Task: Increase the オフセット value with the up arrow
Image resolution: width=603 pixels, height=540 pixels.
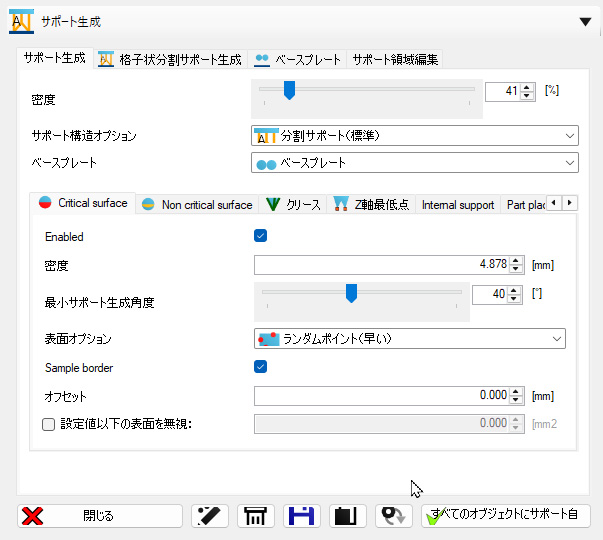Action: [516, 392]
